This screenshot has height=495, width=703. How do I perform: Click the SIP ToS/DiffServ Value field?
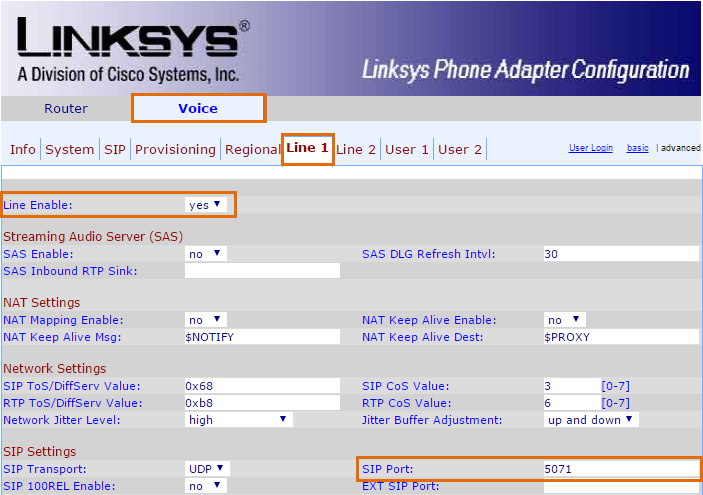[x=262, y=386]
